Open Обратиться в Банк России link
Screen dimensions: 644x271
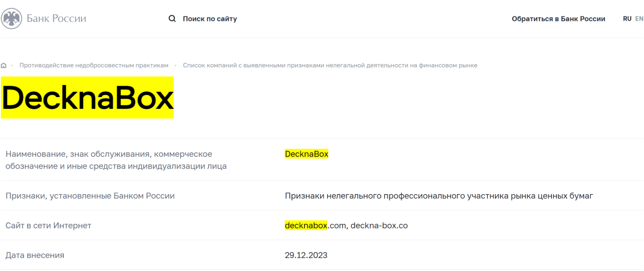tap(558, 19)
